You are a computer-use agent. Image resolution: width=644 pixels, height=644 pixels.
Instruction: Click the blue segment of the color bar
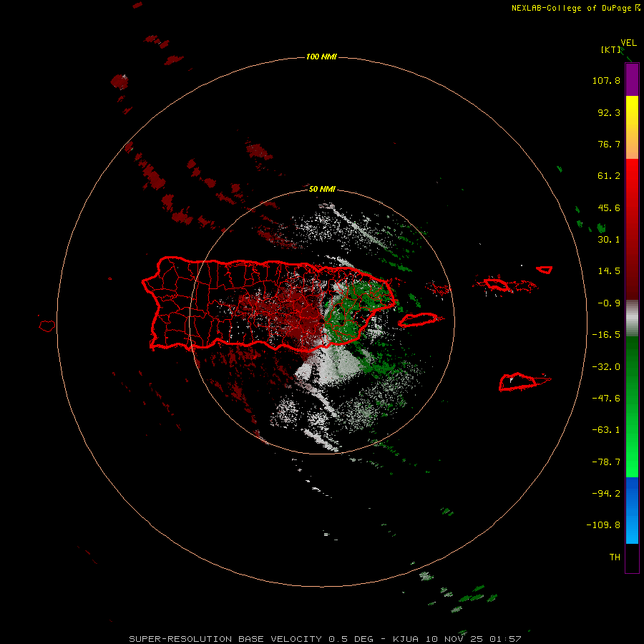632,510
